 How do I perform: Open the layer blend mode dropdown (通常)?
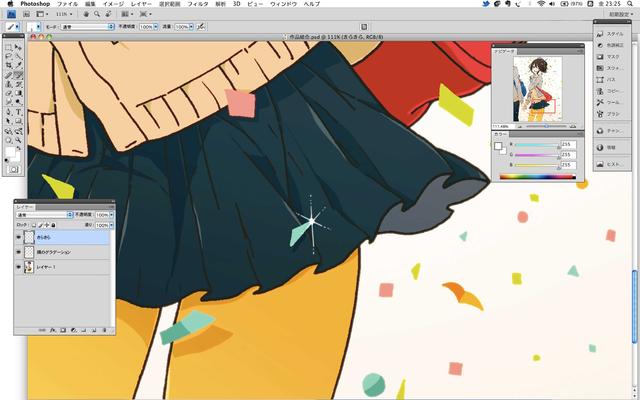pyautogui.click(x=40, y=215)
